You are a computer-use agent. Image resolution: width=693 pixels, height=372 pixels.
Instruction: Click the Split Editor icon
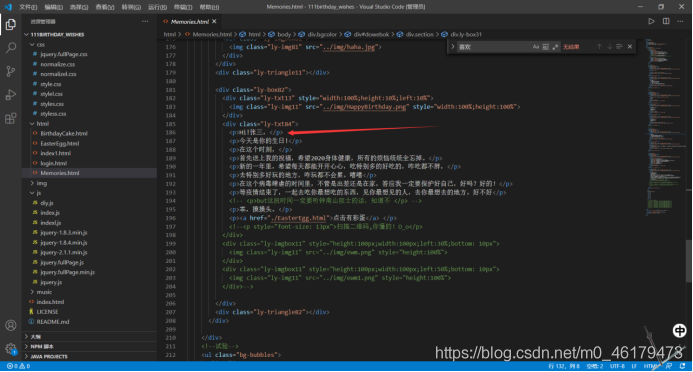coord(666,21)
